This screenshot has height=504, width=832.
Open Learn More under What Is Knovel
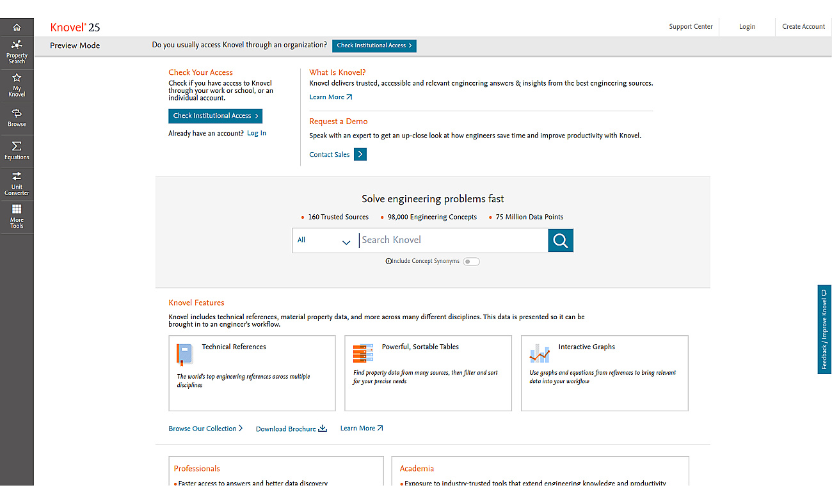coord(331,97)
